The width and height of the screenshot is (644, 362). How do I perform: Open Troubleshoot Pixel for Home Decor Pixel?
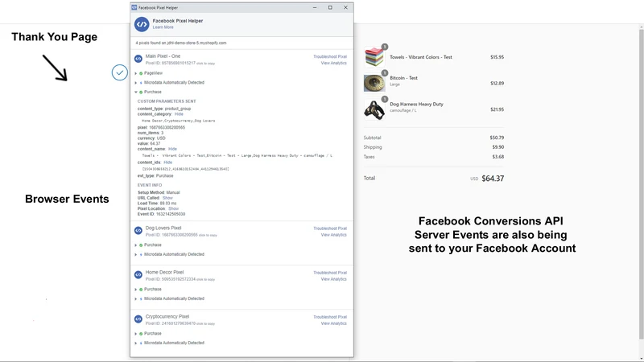click(330, 273)
